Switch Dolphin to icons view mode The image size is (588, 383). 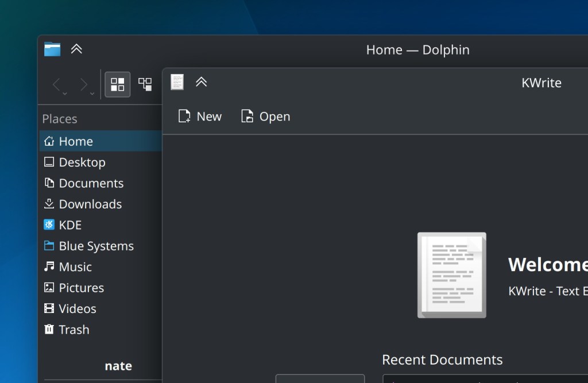[x=118, y=85]
